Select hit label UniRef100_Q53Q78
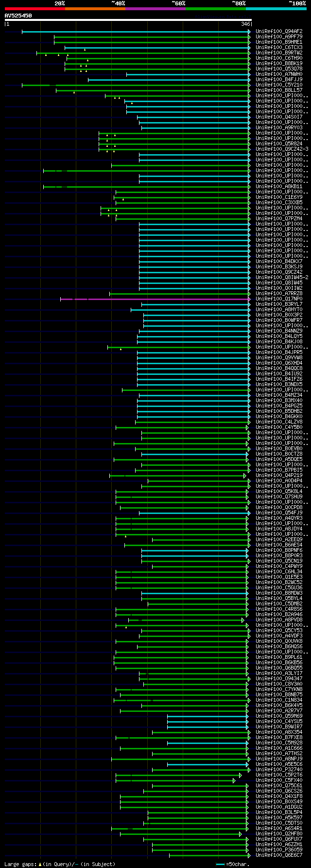This screenshot has height=868, width=311. [x=279, y=69]
